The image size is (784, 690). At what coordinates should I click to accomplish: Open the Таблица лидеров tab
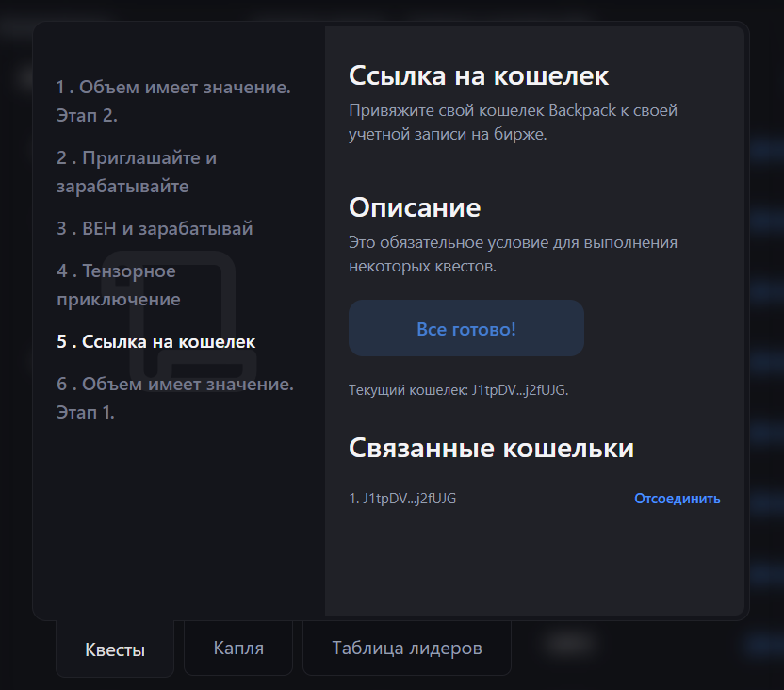[x=407, y=648]
